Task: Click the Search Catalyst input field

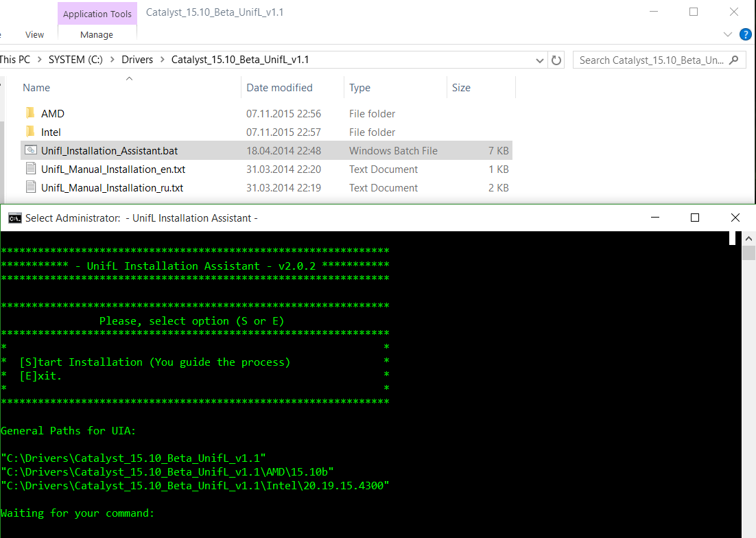Action: pyautogui.click(x=652, y=60)
